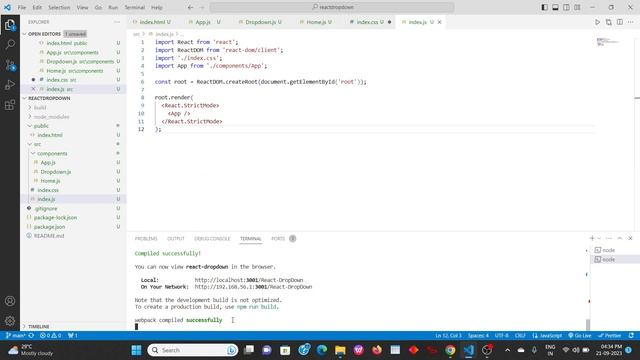
Task: Open .gitignore in the file tree
Action: pos(46,208)
